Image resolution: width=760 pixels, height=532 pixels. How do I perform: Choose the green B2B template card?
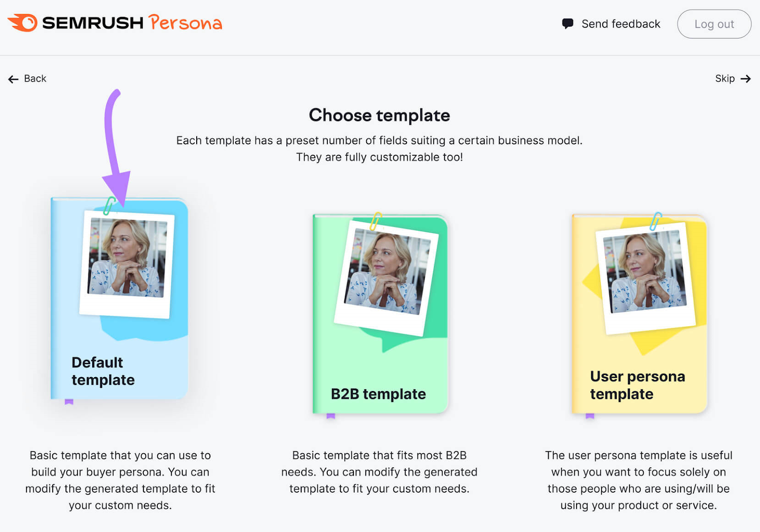click(x=380, y=314)
